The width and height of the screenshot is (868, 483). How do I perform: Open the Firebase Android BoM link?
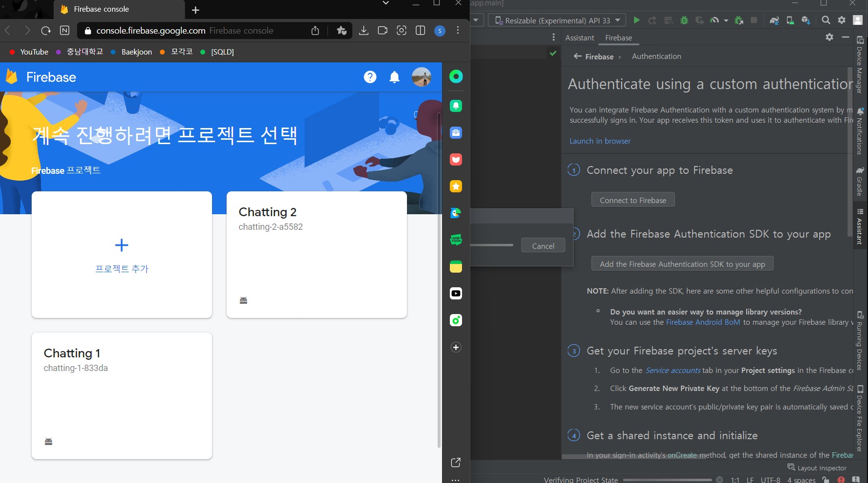pos(703,322)
